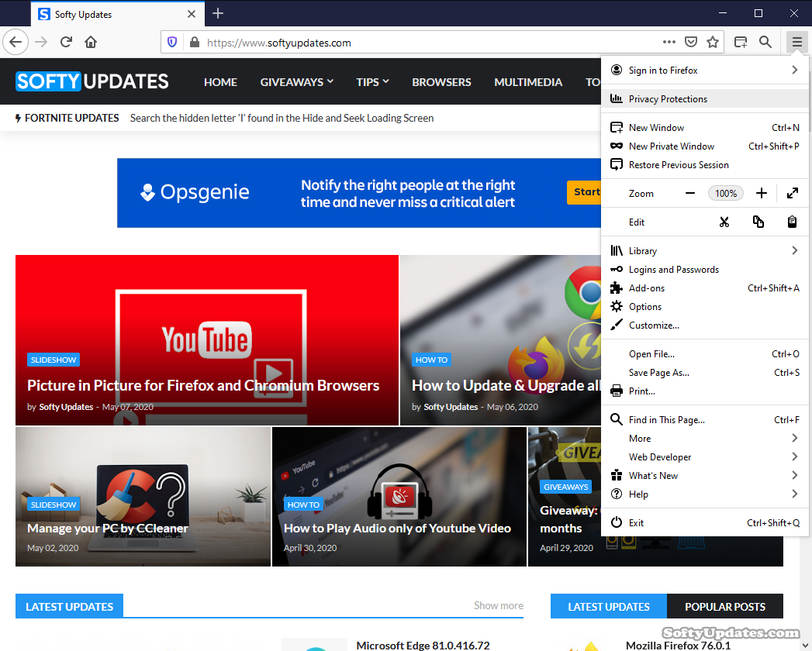Select LATEST UPDATES sidebar tab

pos(609,607)
